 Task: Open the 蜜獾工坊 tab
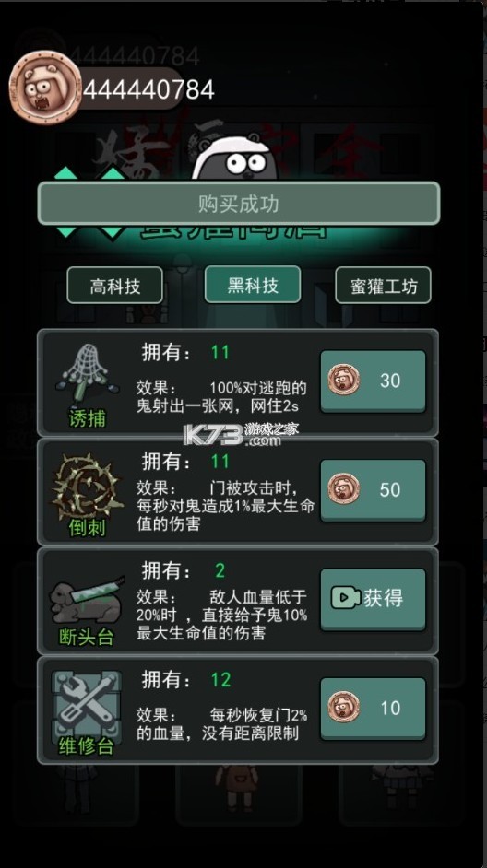383,286
